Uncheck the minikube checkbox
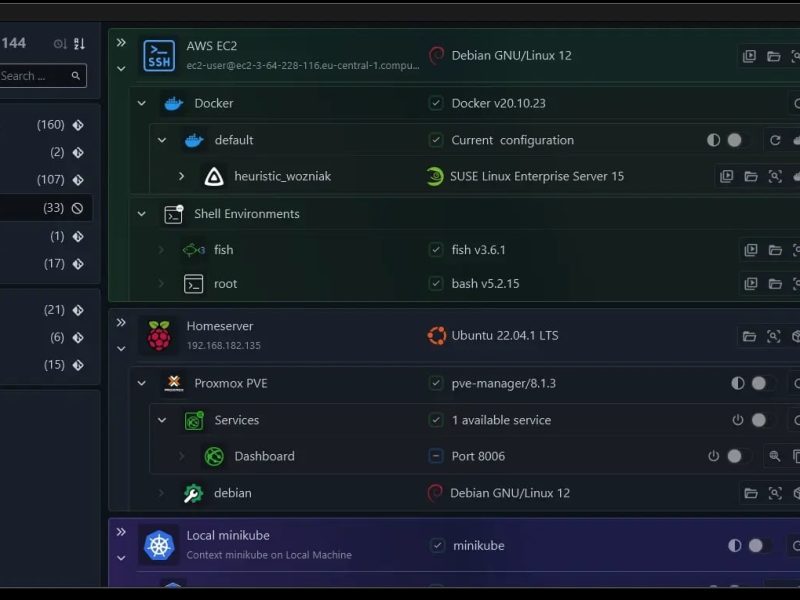The image size is (800, 600). 436,545
